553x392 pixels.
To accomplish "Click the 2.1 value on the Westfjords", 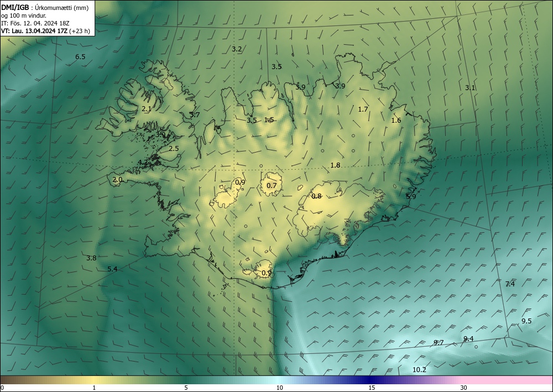I will [x=147, y=109].
